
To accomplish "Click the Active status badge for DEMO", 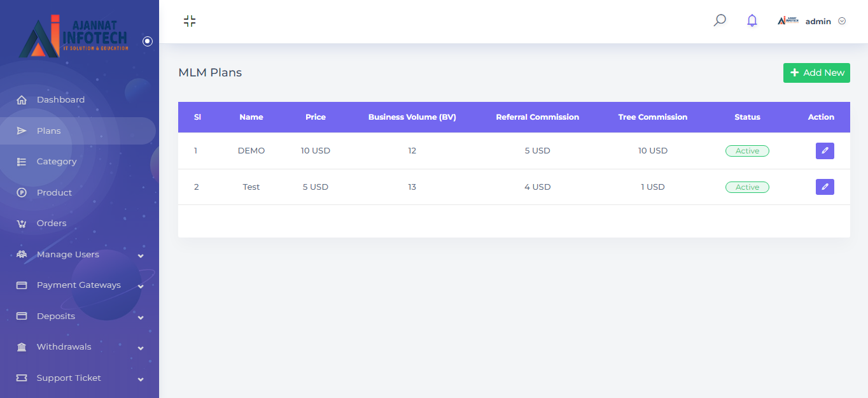I will pos(747,151).
